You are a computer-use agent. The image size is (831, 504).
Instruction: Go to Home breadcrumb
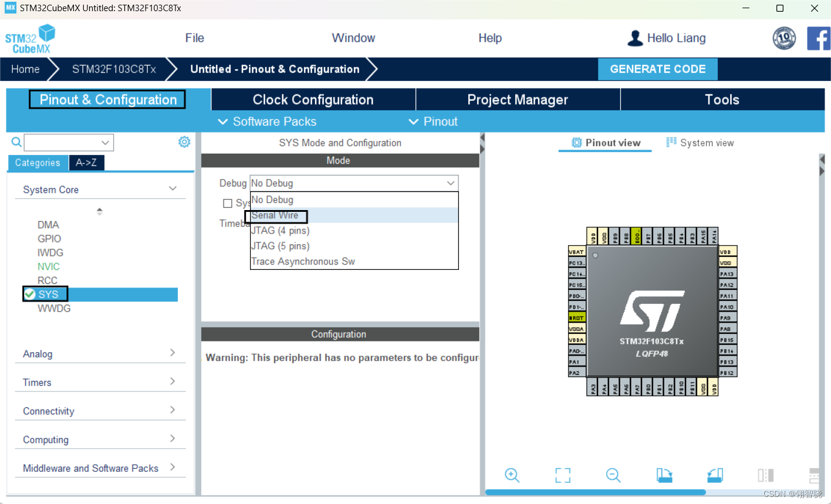(25, 69)
